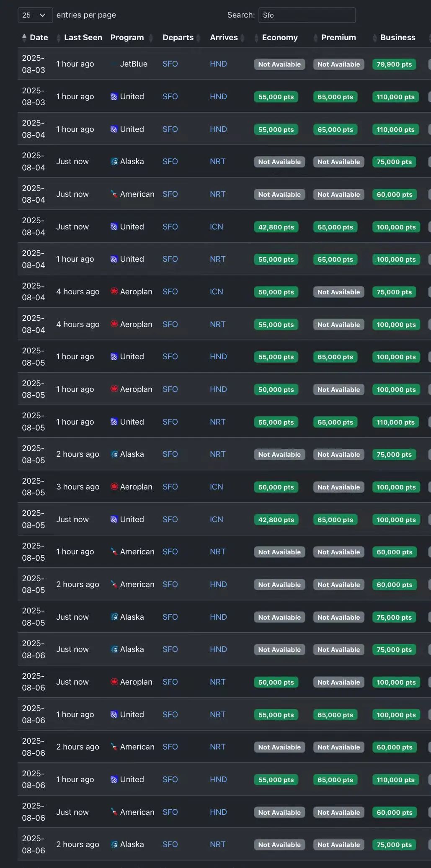
Task: Click the Aeroplan maple leaf logo on 2025-08-06
Action: (x=114, y=682)
